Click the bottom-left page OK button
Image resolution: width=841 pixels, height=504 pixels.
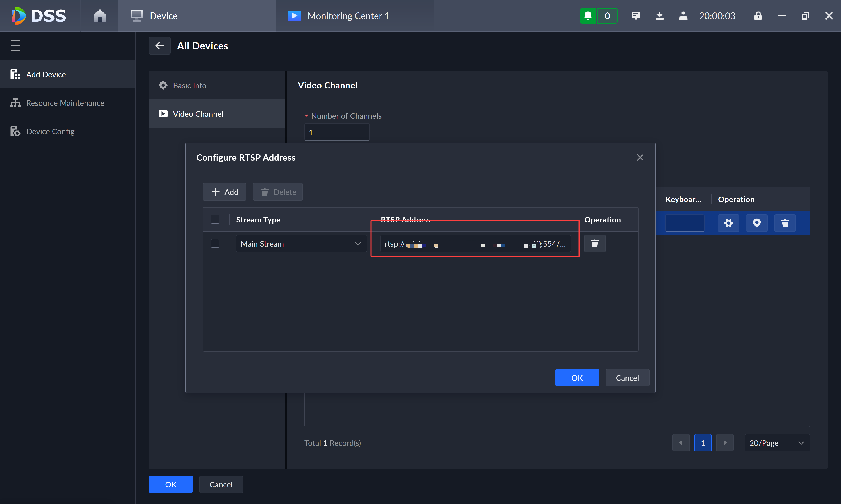171,484
